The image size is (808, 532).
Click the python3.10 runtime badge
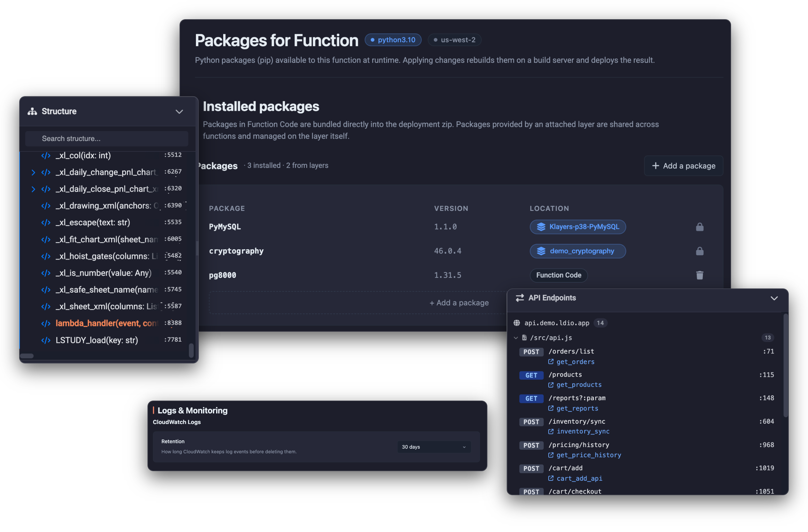(393, 40)
